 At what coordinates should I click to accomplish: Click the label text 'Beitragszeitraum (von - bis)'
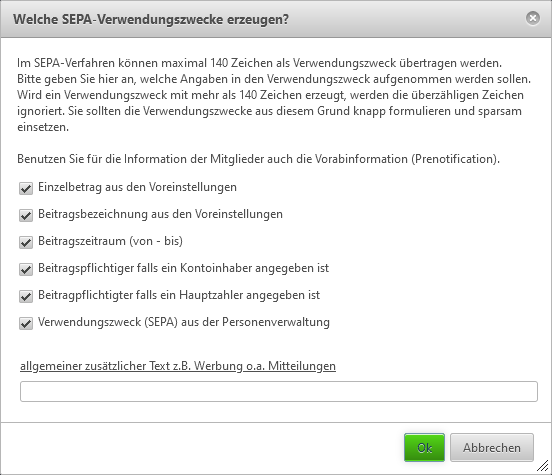coord(110,241)
